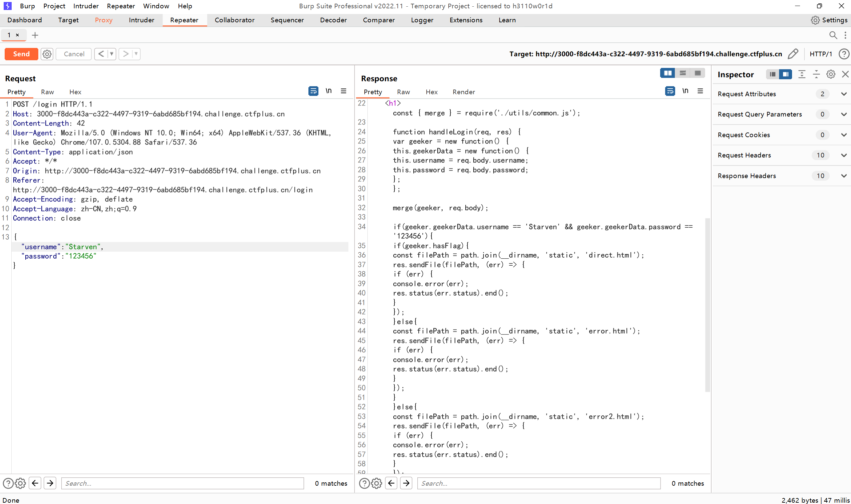The height and width of the screenshot is (504, 851).
Task: Jump to next request search match
Action: pos(50,483)
